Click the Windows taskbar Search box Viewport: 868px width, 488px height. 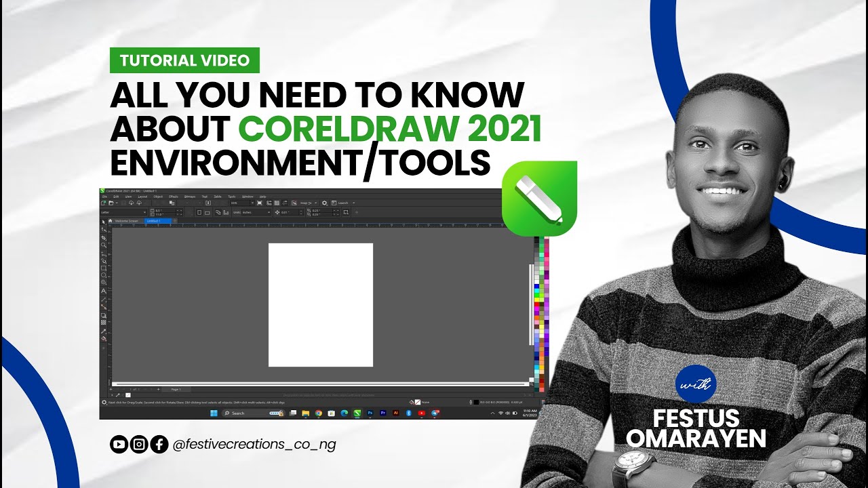(253, 413)
